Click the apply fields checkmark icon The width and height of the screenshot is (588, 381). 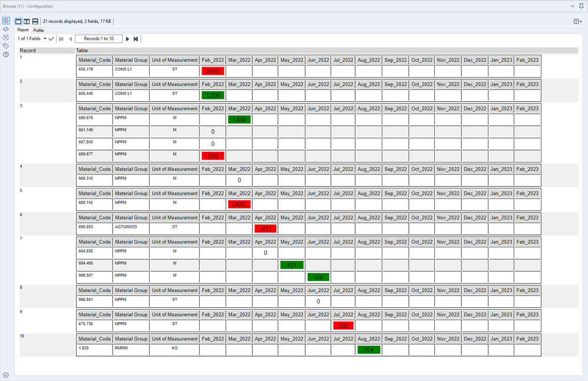point(51,39)
